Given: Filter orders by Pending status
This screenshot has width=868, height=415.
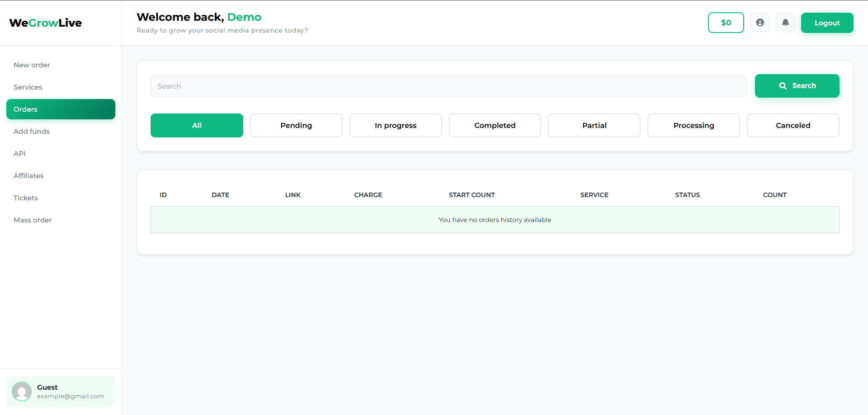Looking at the screenshot, I should coord(296,126).
